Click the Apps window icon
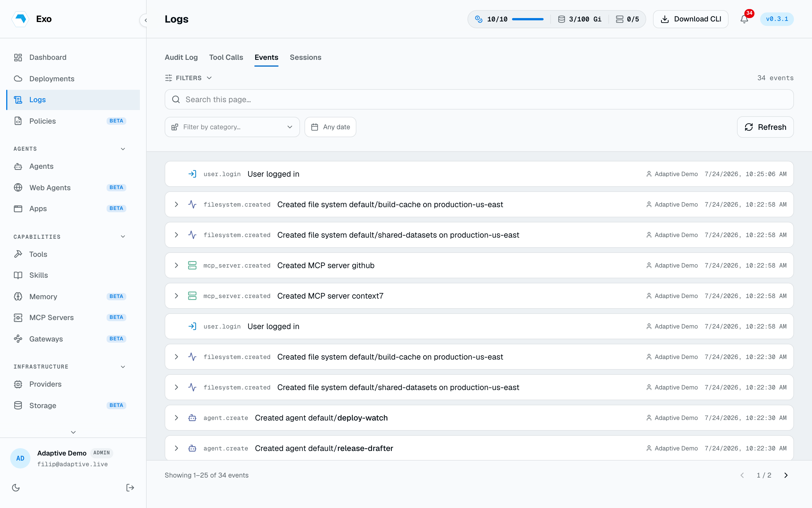Screen dimensions: 812x508 pyautogui.click(x=18, y=209)
